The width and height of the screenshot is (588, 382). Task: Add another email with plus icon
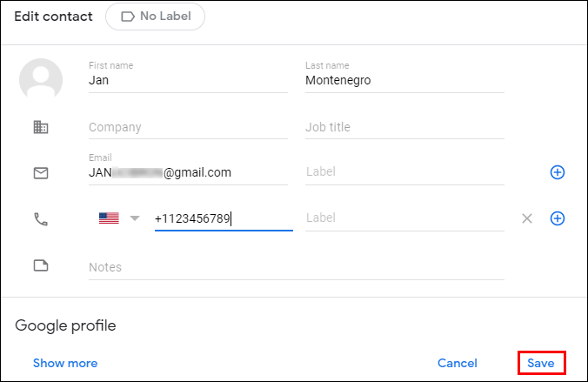pos(558,172)
